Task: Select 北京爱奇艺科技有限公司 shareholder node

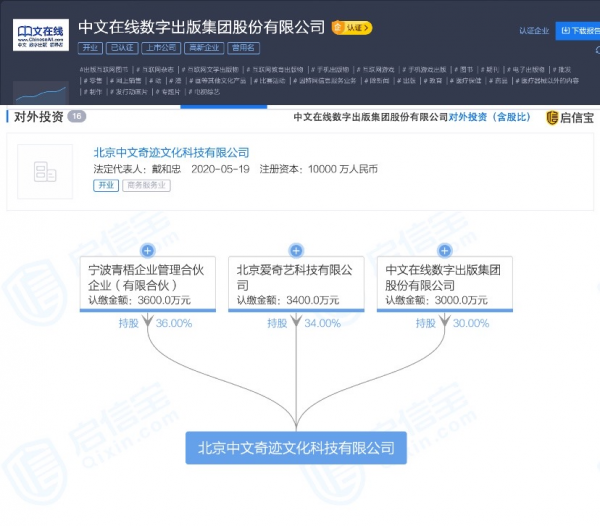Action: click(296, 284)
